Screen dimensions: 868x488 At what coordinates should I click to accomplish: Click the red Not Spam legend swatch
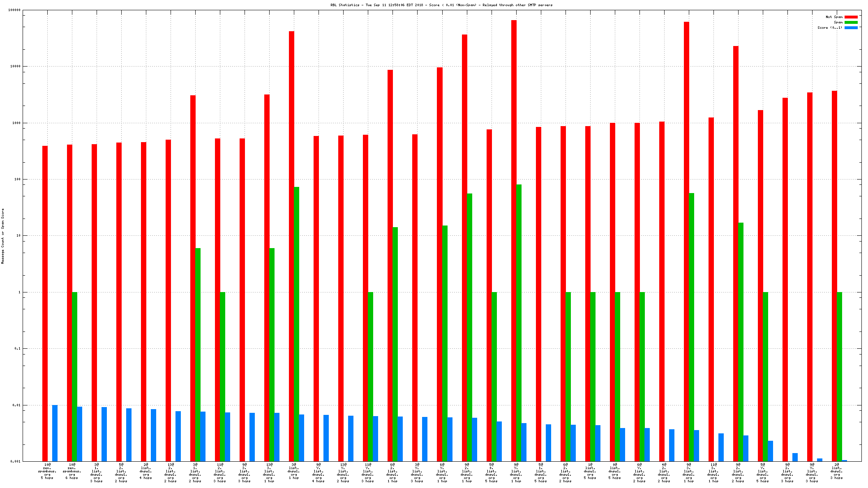click(851, 17)
